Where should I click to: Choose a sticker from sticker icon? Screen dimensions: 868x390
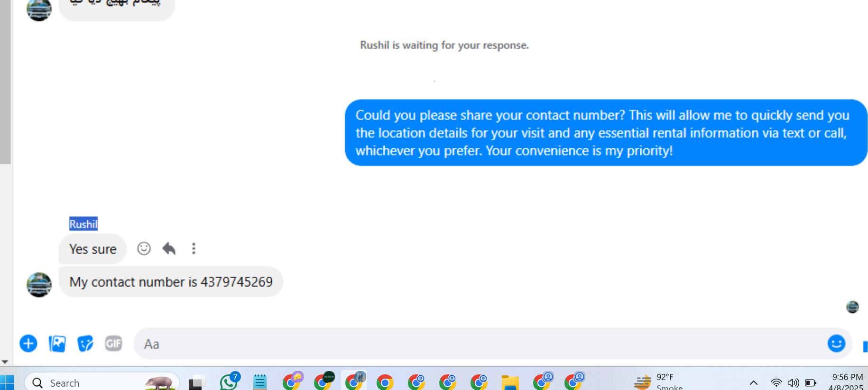[x=85, y=344]
